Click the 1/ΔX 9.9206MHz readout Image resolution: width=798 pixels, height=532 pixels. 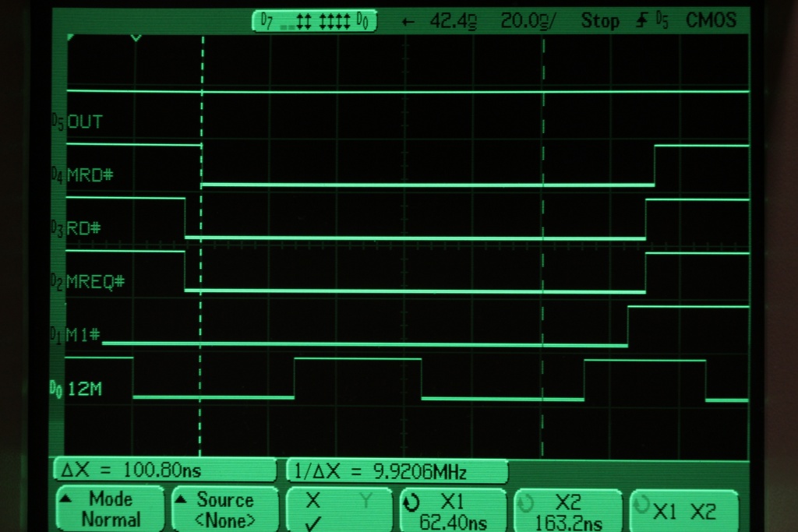pos(397,471)
